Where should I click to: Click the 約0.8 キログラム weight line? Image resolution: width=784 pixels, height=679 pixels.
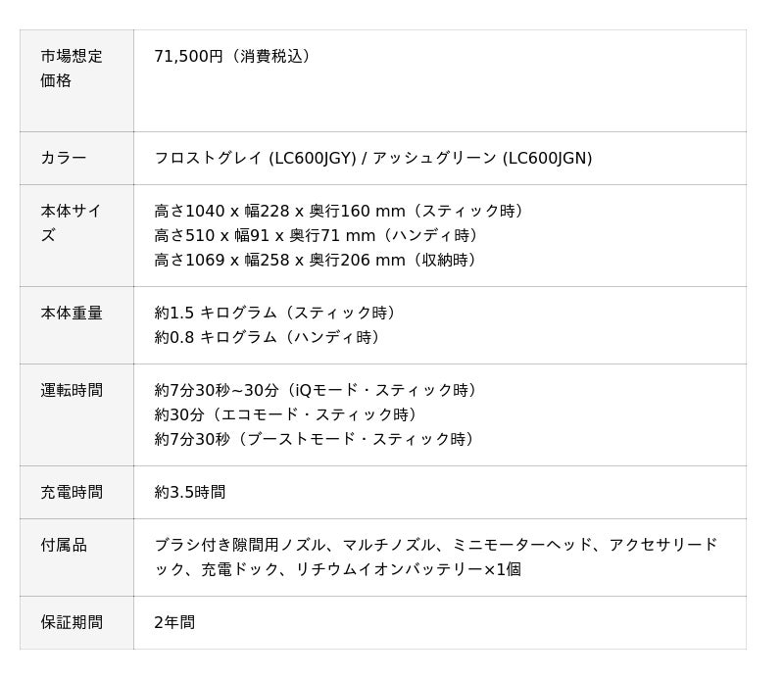pyautogui.click(x=269, y=337)
